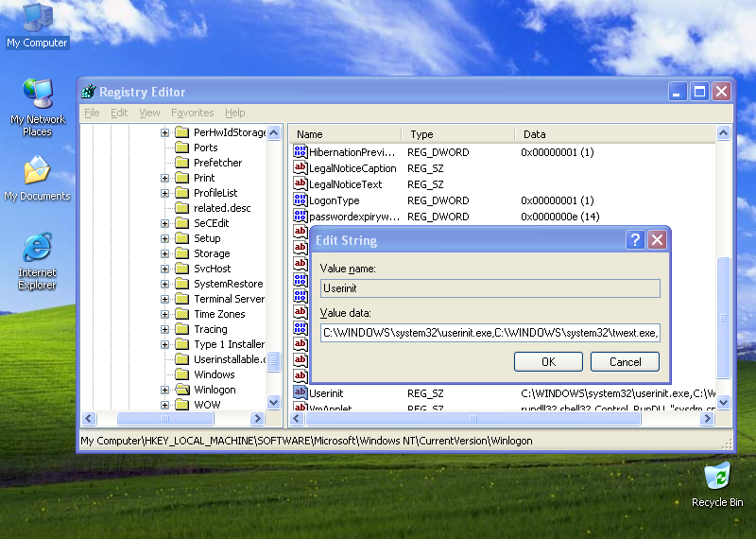This screenshot has height=539, width=756.
Task: Select LegalNoticeCaption string value icon
Action: 300,167
